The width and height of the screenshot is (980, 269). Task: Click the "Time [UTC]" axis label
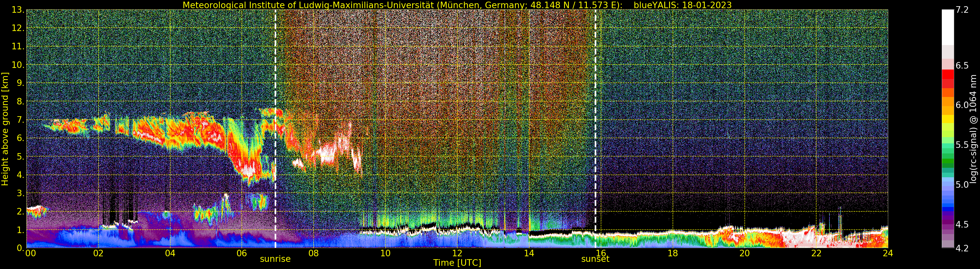[457, 262]
